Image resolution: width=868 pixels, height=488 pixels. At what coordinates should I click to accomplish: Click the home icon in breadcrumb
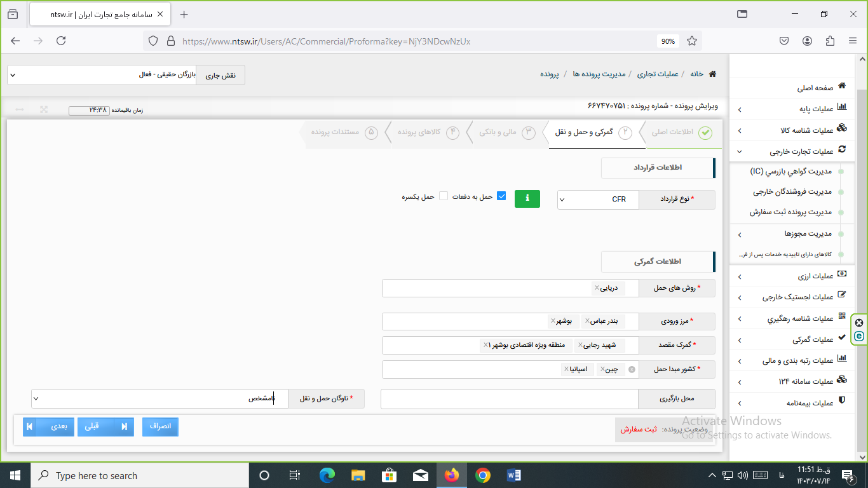[712, 74]
